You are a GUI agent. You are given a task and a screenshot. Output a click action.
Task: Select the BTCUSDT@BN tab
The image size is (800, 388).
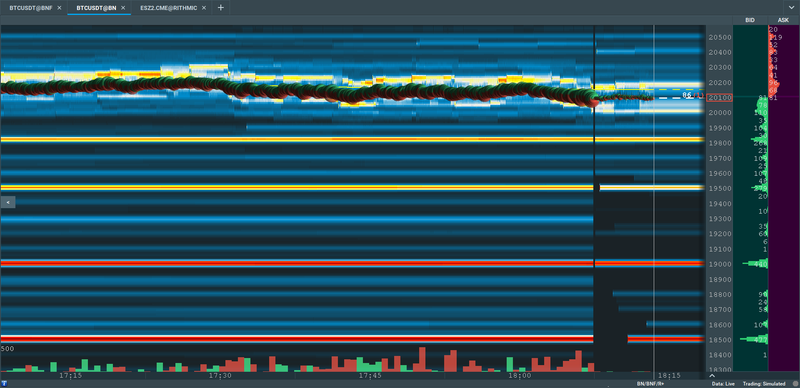(x=96, y=8)
